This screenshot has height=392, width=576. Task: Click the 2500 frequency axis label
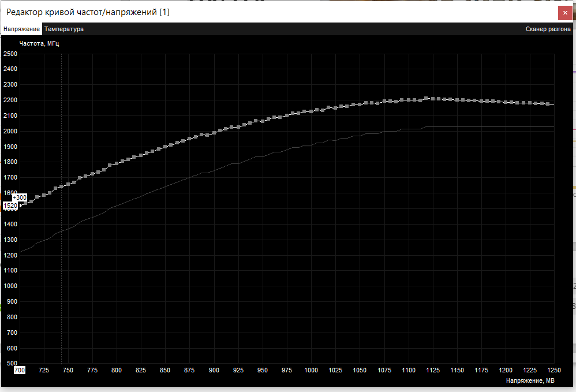(10, 54)
